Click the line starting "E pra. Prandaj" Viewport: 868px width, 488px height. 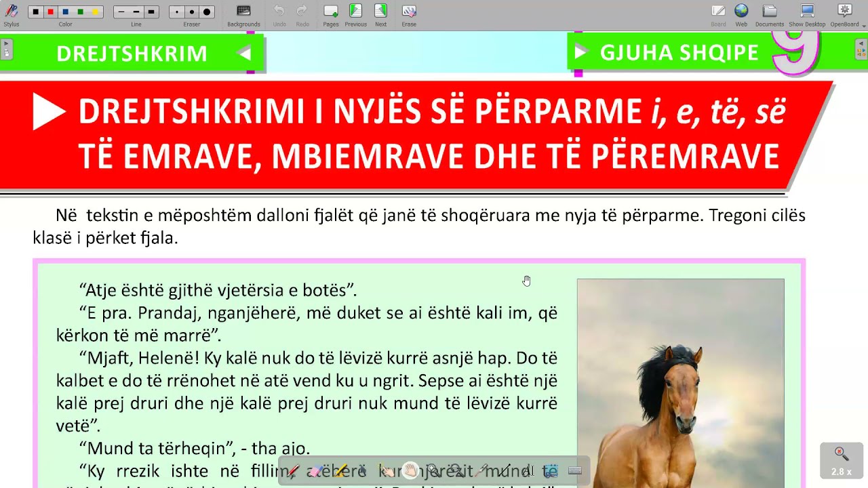coord(318,313)
